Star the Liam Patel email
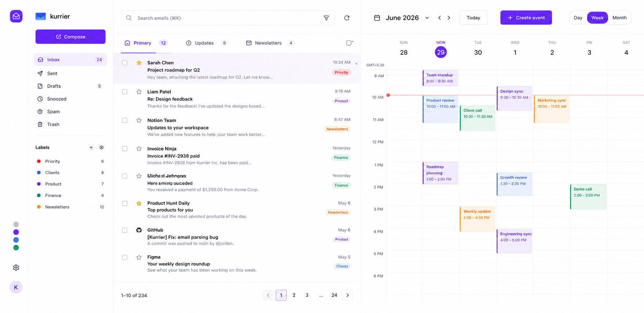Screen dimensions: 644x313 (139, 92)
